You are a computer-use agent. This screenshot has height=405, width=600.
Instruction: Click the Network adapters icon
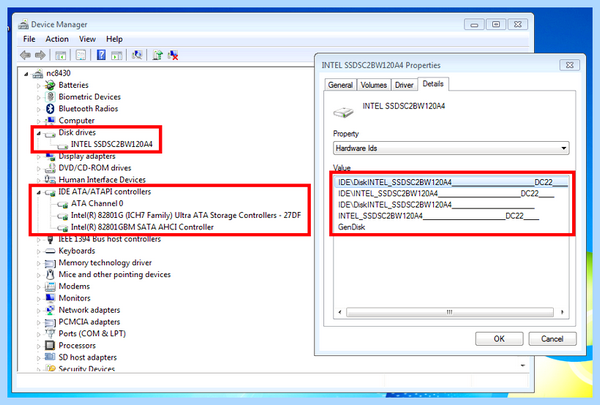pyautogui.click(x=50, y=310)
